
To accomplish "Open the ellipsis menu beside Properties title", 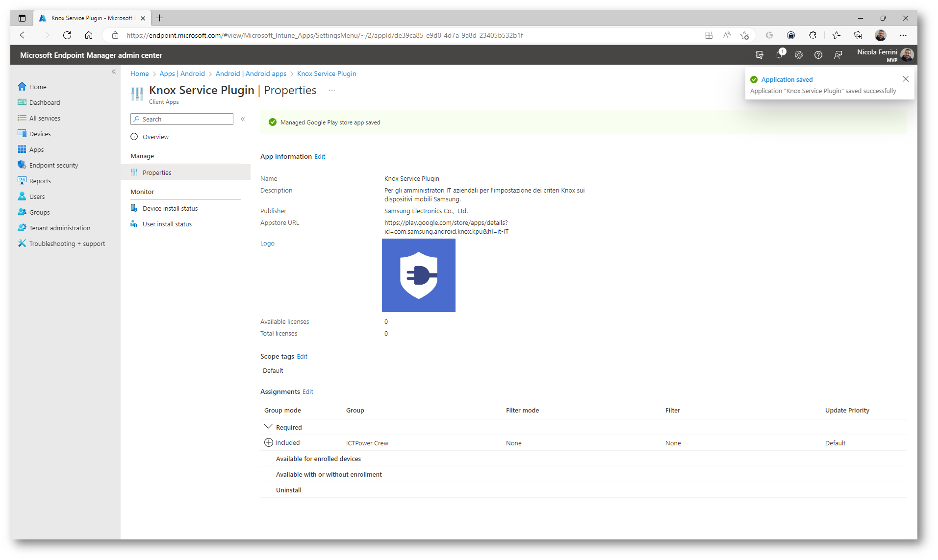I will [x=332, y=90].
